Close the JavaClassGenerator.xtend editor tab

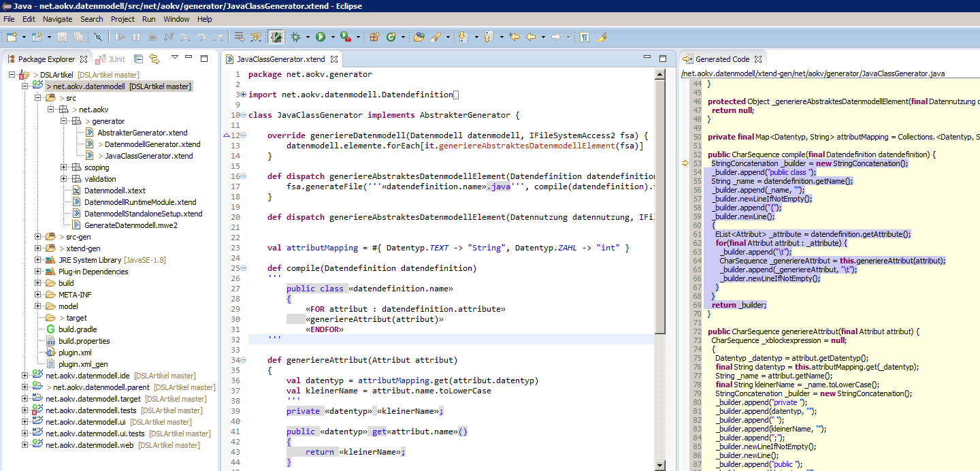(x=334, y=59)
